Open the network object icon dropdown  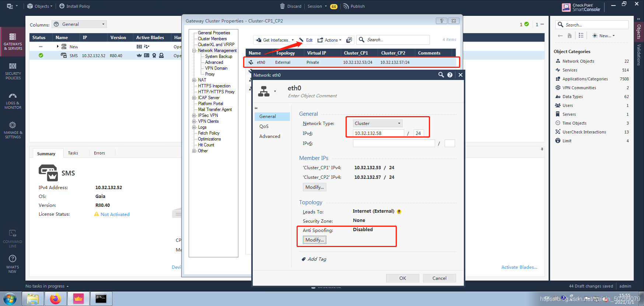pos(275,91)
